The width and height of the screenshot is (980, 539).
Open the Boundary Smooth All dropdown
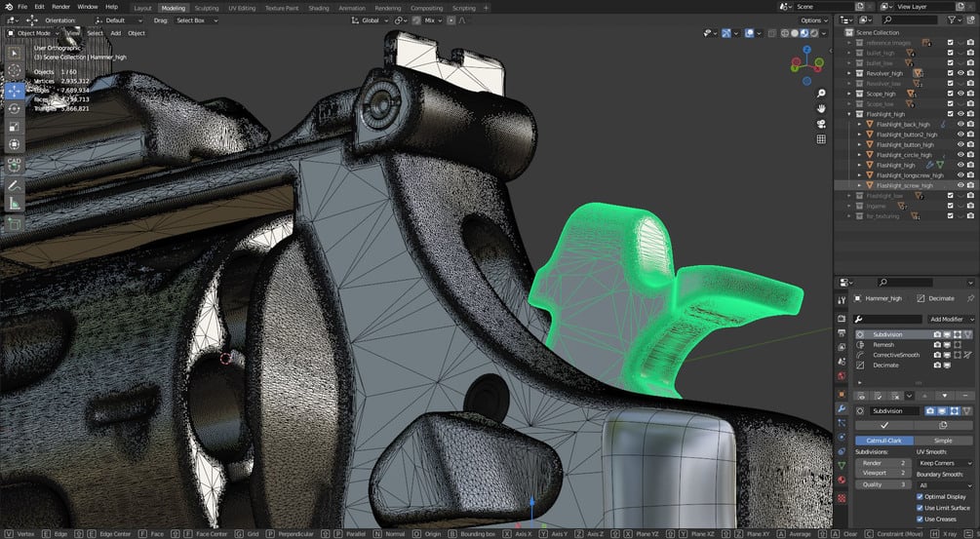tap(945, 485)
